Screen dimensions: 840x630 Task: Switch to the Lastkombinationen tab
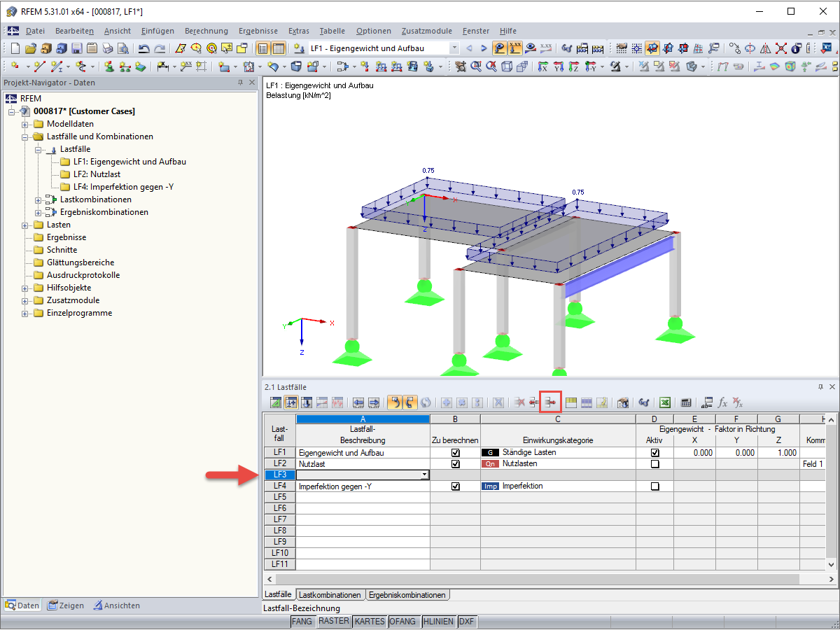[330, 595]
